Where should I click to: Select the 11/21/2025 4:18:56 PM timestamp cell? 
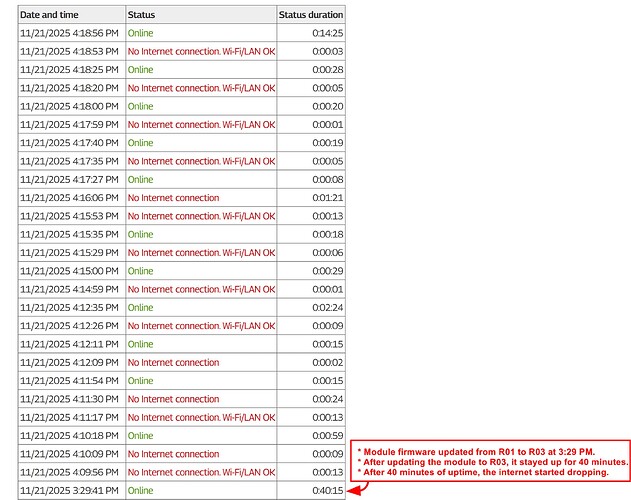point(69,33)
